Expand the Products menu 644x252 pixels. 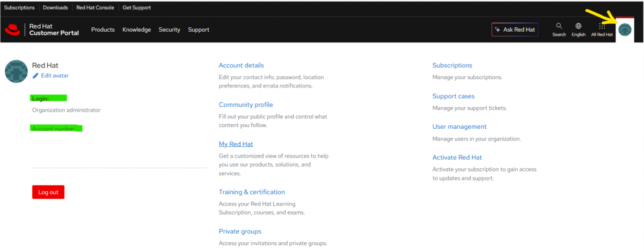coord(103,30)
